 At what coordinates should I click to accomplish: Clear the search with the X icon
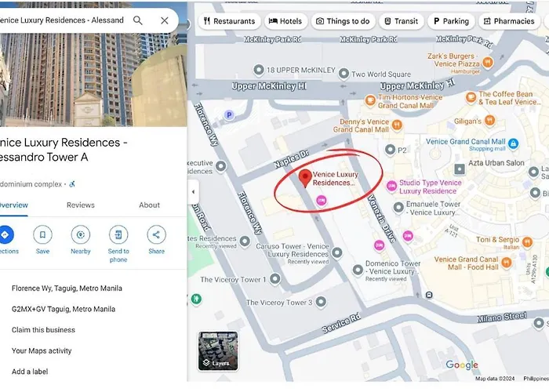click(x=165, y=20)
